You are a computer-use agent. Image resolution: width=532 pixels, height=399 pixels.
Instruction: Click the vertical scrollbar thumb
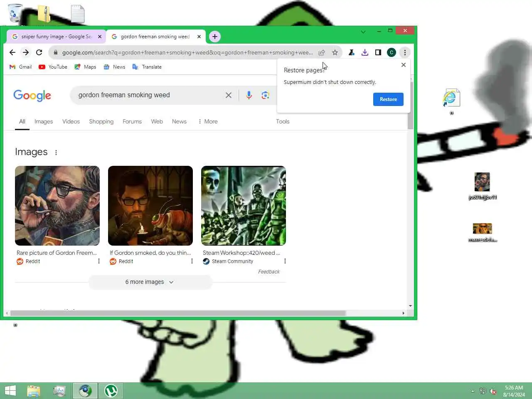410,106
